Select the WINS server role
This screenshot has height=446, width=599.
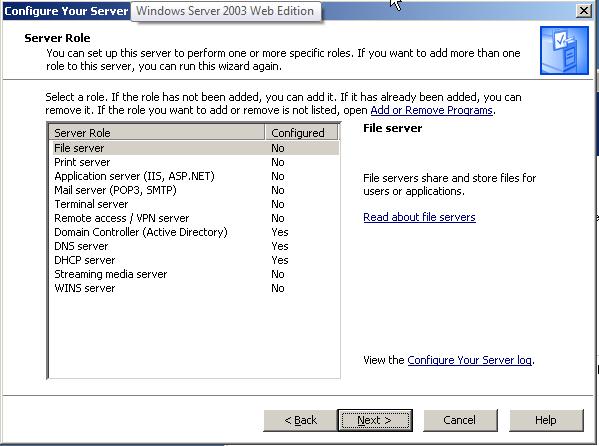[x=195, y=288]
